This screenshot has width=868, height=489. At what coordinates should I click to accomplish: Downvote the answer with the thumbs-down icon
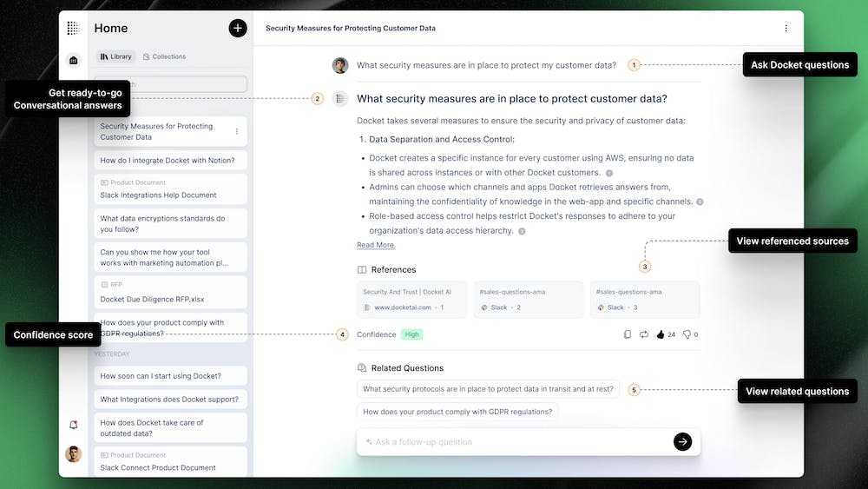pyautogui.click(x=686, y=334)
